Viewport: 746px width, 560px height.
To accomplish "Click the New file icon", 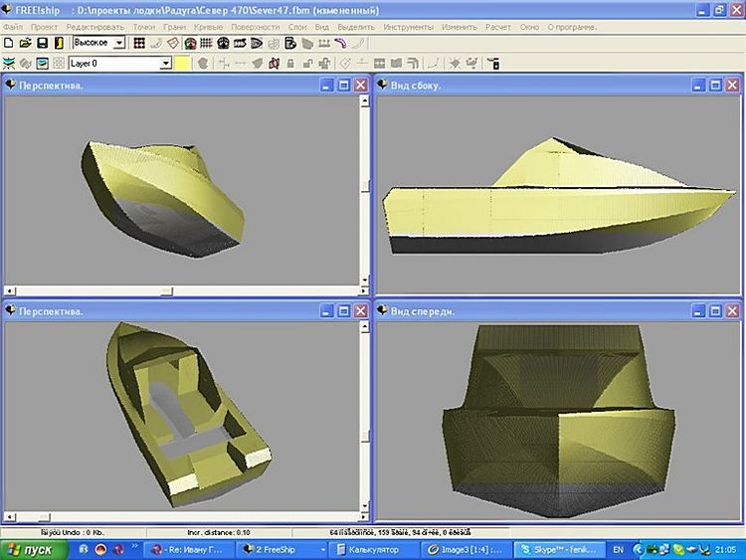I will tap(9, 44).
